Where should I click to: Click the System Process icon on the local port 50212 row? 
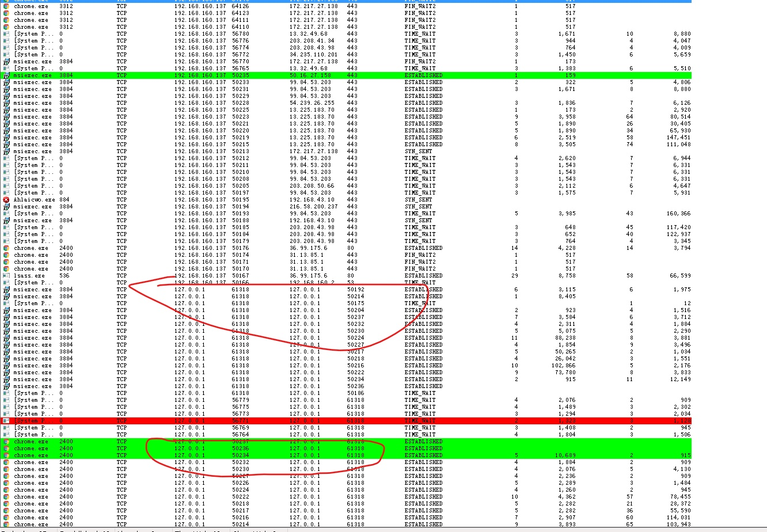[x=6, y=158]
